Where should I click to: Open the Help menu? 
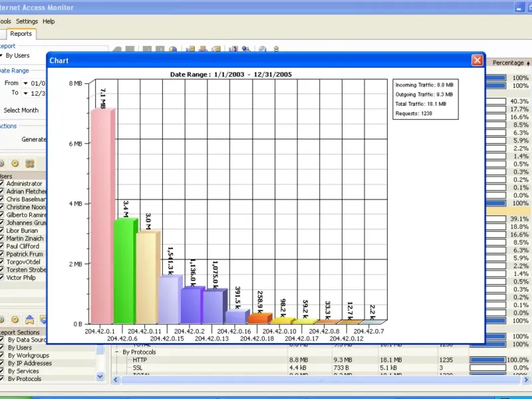49,21
